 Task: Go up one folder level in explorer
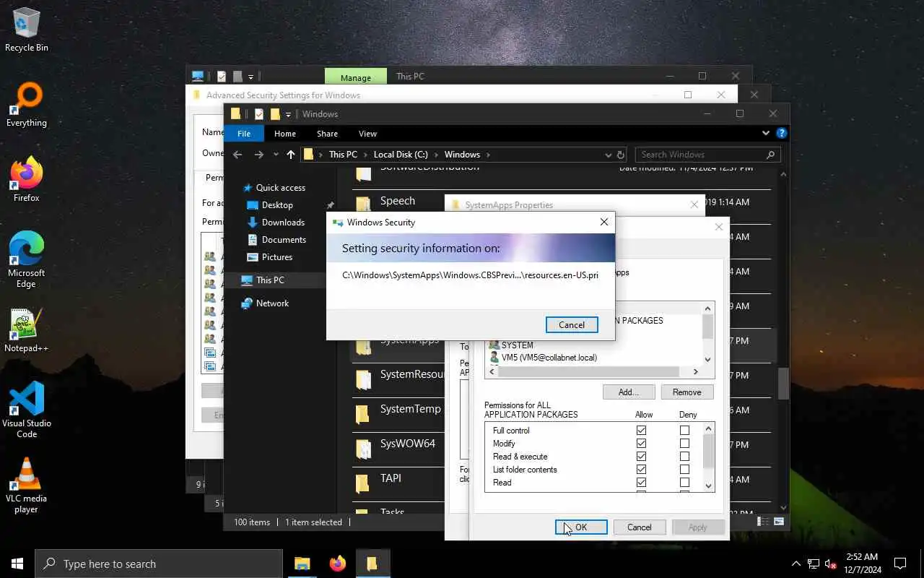point(291,155)
